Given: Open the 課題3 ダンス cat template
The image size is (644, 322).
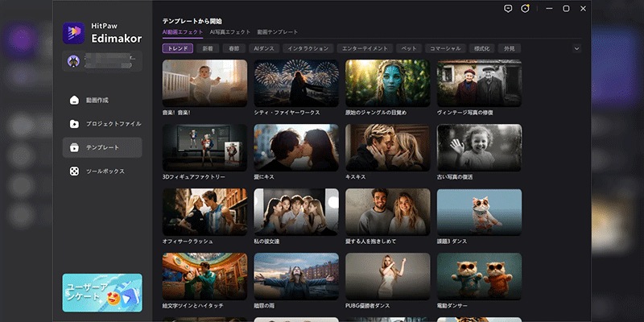Looking at the screenshot, I should point(479,213).
